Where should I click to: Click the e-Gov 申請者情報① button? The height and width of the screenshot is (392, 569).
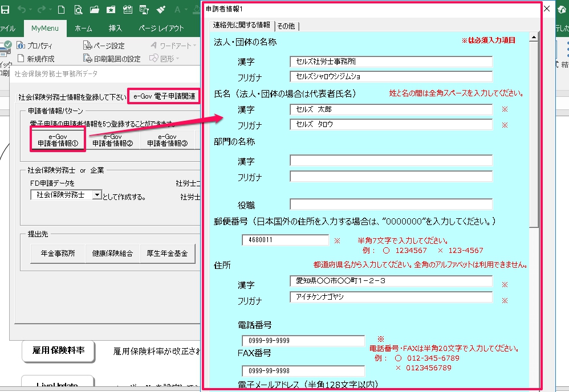click(58, 140)
